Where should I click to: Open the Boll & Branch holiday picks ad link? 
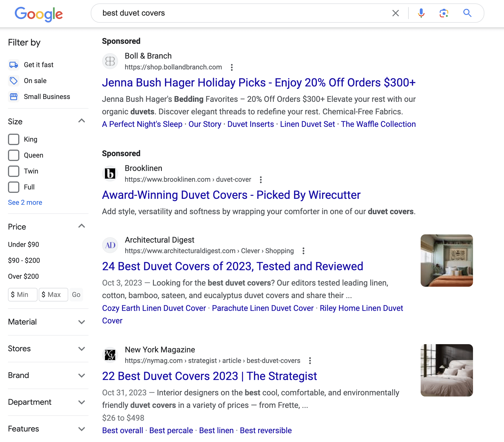pyautogui.click(x=259, y=82)
